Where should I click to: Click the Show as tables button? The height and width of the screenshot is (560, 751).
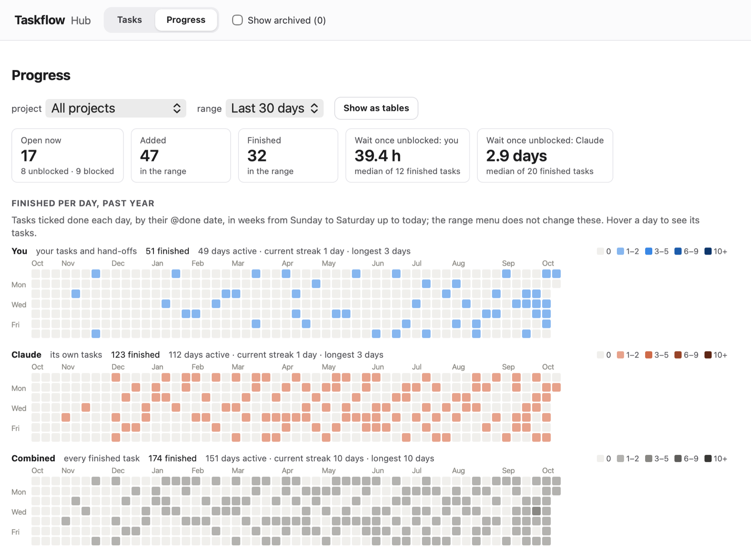[x=376, y=108]
